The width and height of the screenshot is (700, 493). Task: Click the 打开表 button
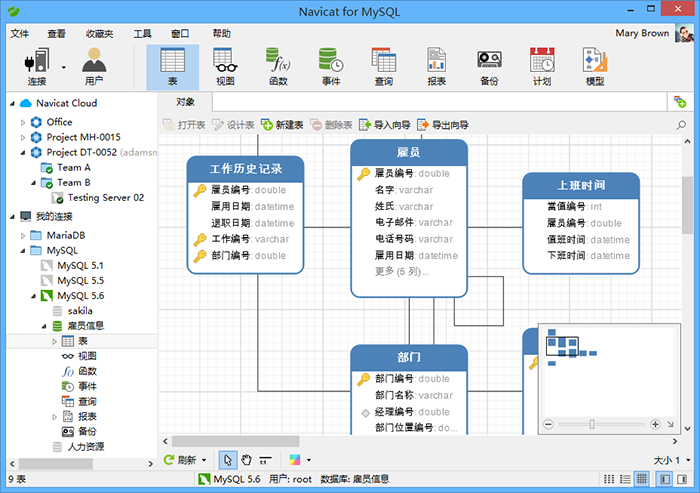pos(184,125)
